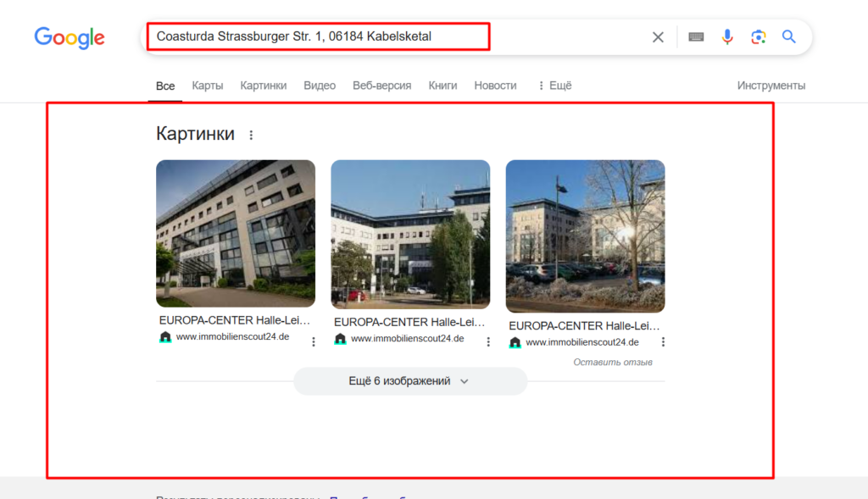Open second EUROPA-CENTER Halle-Lei... title link
Screen dimensions: 868x499
(x=409, y=322)
